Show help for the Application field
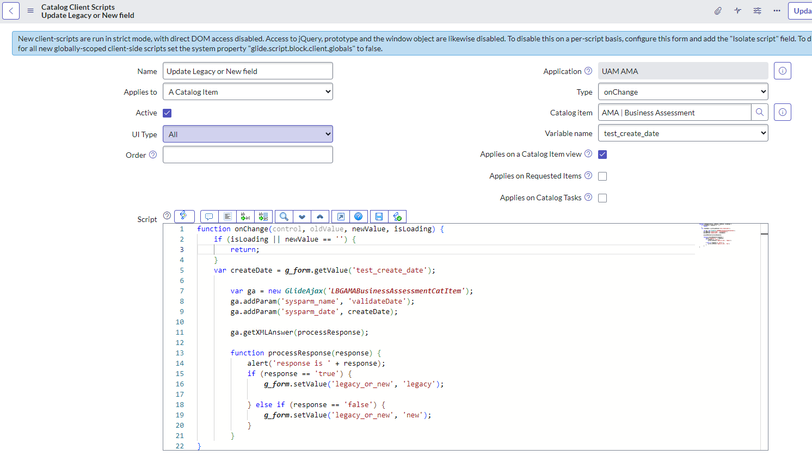Viewport: 812px width, 462px height. tap(588, 71)
